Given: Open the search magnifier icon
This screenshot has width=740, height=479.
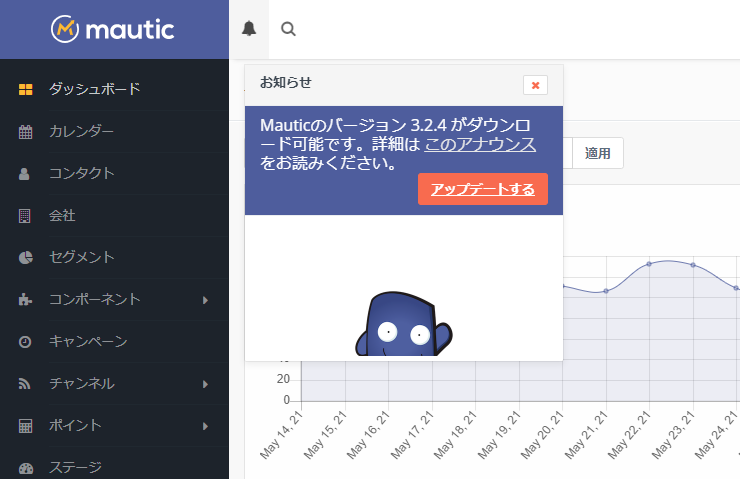Looking at the screenshot, I should [x=288, y=29].
